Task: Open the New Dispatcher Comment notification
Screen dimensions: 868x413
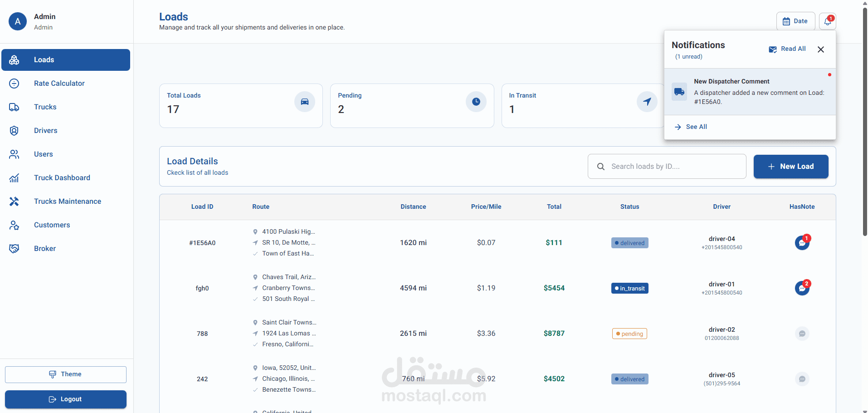Action: tap(750, 92)
